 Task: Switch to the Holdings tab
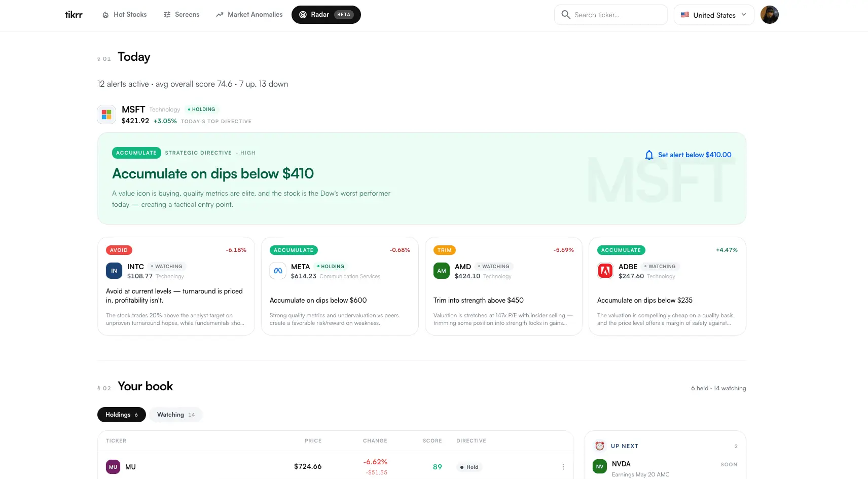(122, 415)
